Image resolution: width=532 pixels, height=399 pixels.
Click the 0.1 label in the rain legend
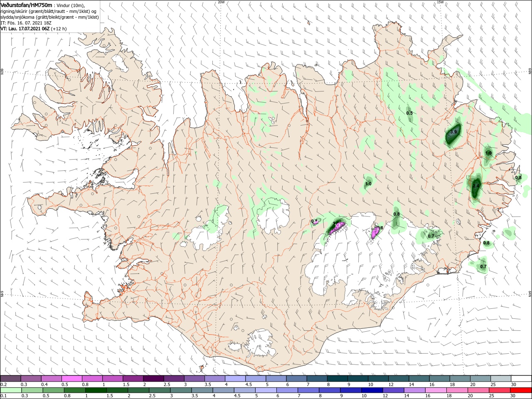pyautogui.click(x=3, y=396)
